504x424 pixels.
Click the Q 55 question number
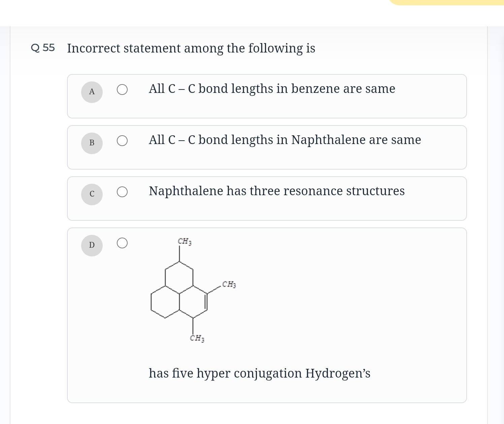[x=43, y=48]
